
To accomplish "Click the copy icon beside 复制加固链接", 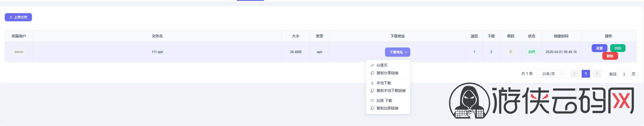I will pyautogui.click(x=372, y=108).
